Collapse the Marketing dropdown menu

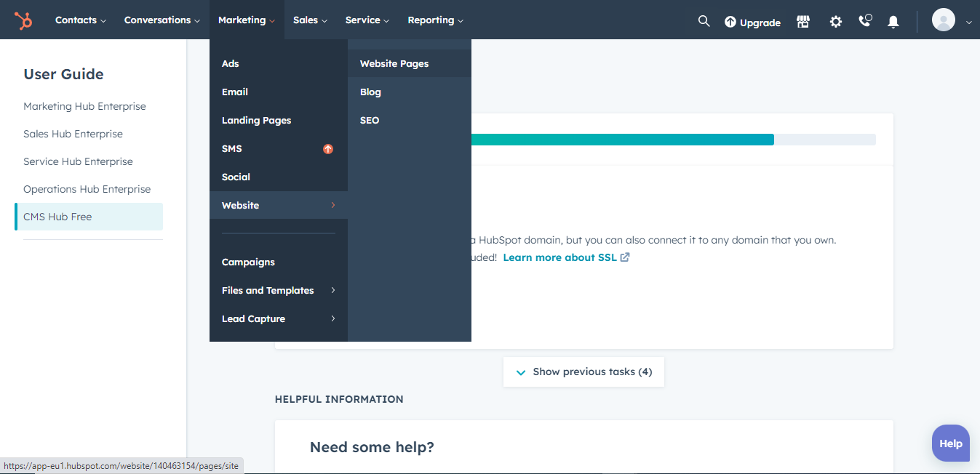coord(247,20)
